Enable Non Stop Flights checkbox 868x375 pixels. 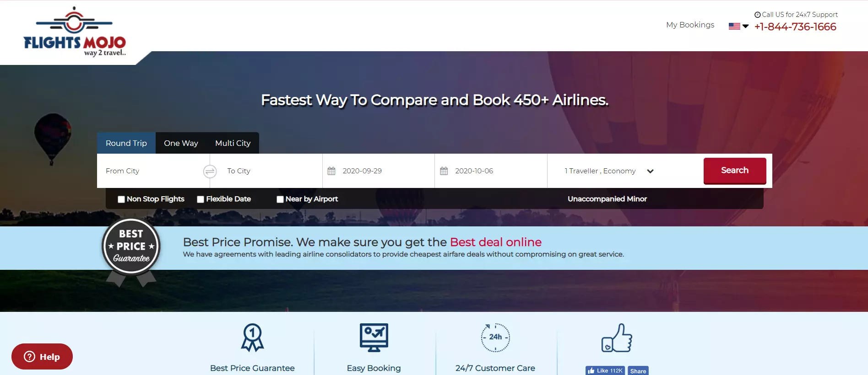point(121,199)
